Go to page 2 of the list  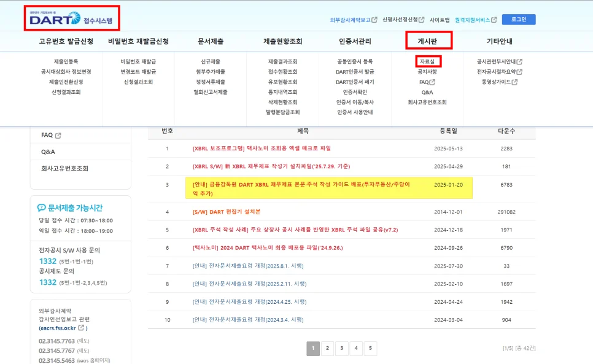coord(328,349)
